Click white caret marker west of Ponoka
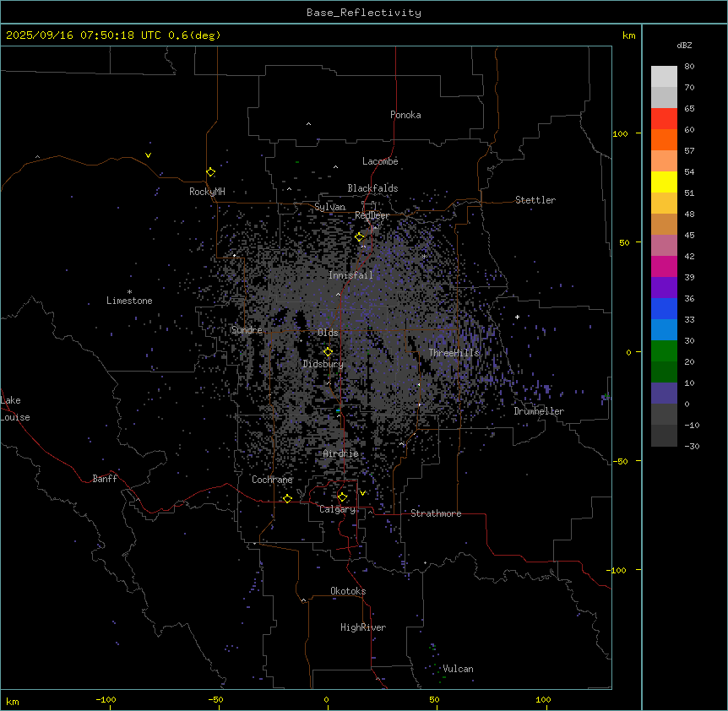Viewport: 728px width, 711px height. pos(308,124)
